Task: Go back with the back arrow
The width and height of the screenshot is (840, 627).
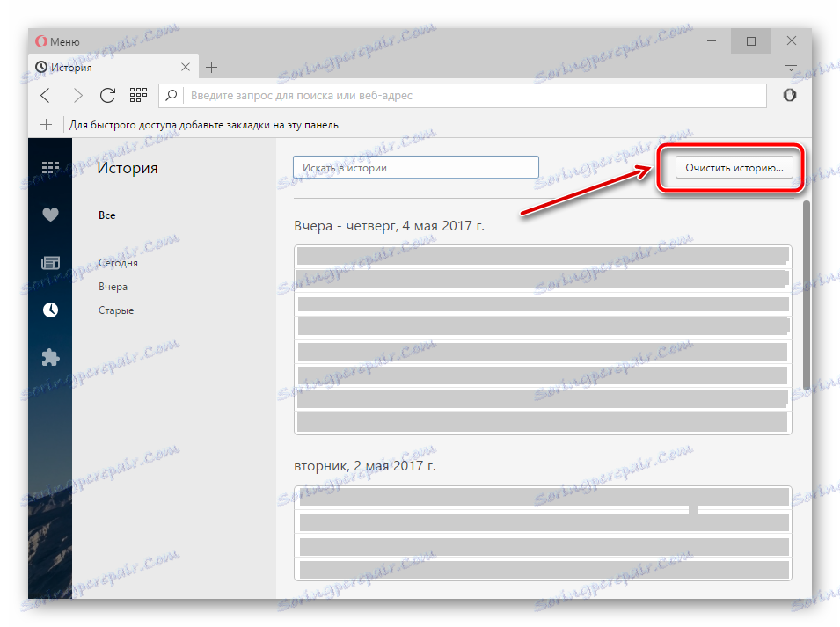Action: point(46,95)
